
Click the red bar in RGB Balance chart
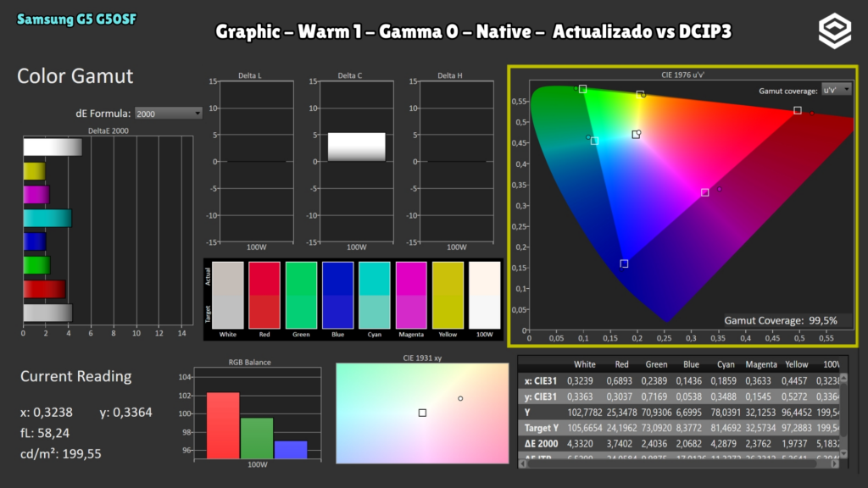[223, 425]
